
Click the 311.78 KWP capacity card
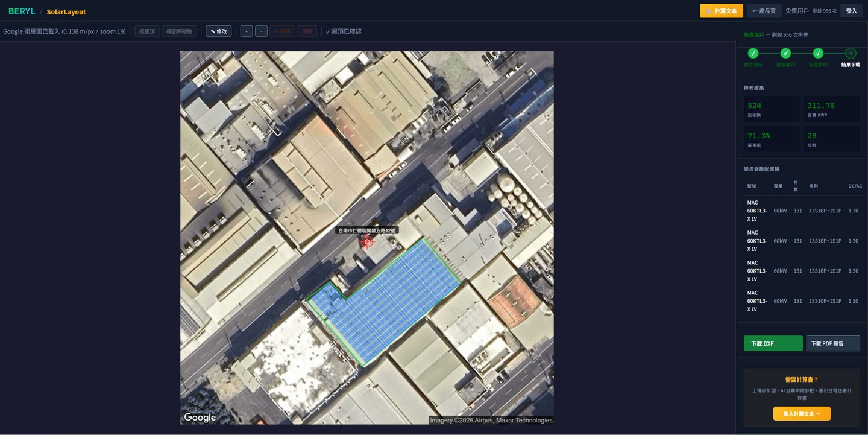832,109
